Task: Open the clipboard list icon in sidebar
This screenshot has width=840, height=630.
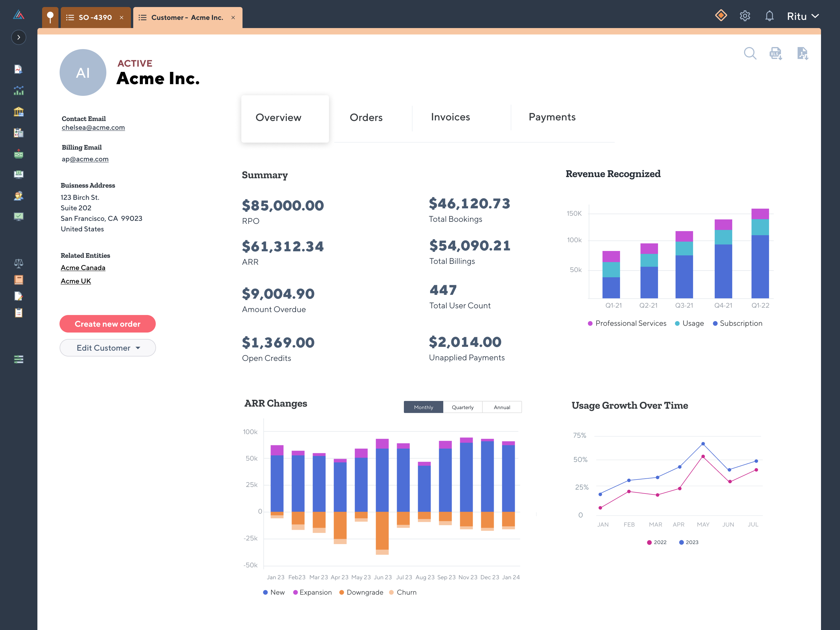Action: tap(18, 313)
